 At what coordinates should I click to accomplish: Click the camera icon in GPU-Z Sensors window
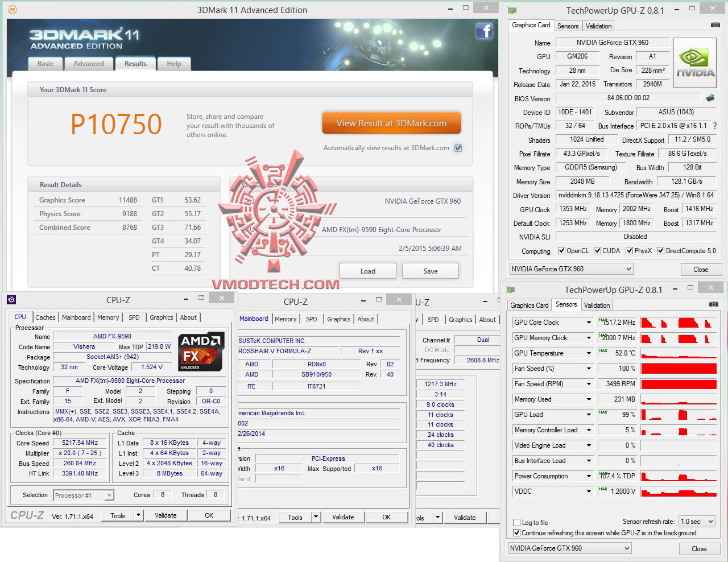[x=713, y=304]
